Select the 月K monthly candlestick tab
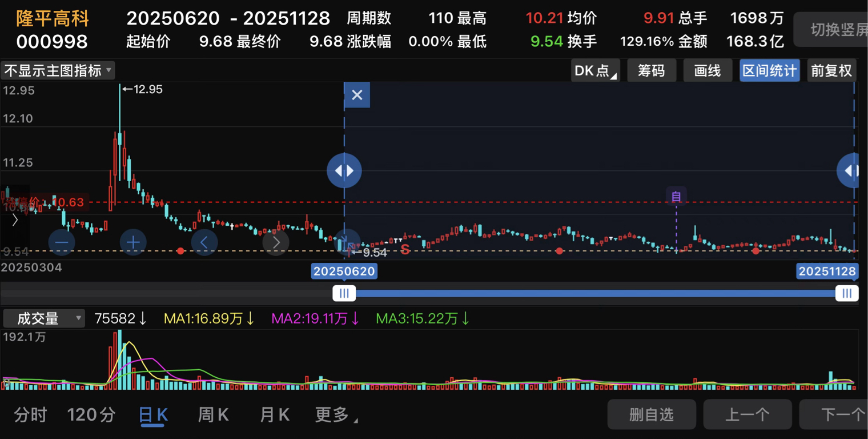 [275, 414]
